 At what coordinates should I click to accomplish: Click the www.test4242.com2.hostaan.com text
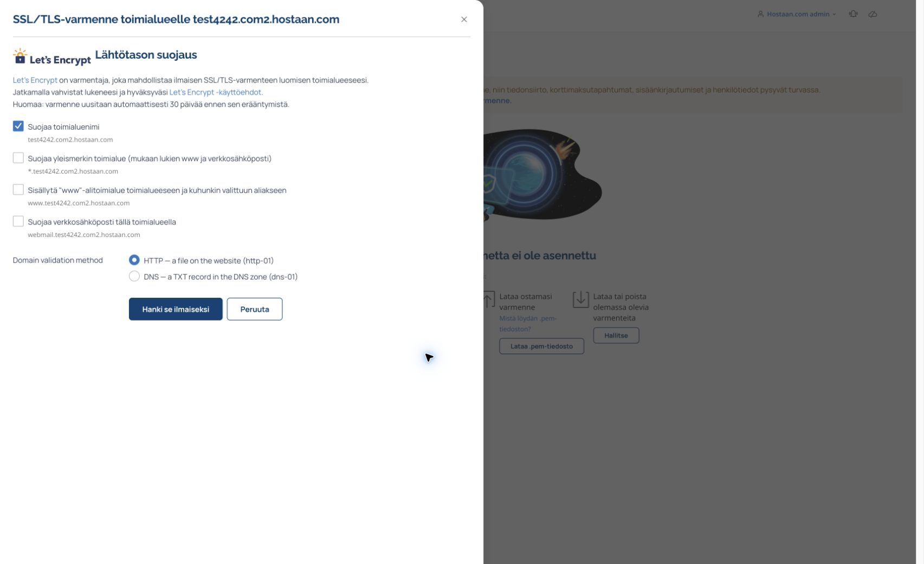pyautogui.click(x=79, y=203)
